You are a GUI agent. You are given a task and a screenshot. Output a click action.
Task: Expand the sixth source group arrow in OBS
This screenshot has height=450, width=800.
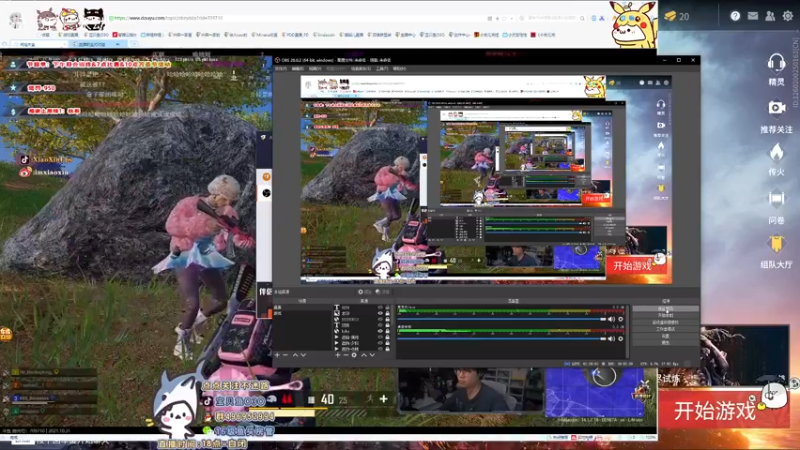pos(336,337)
